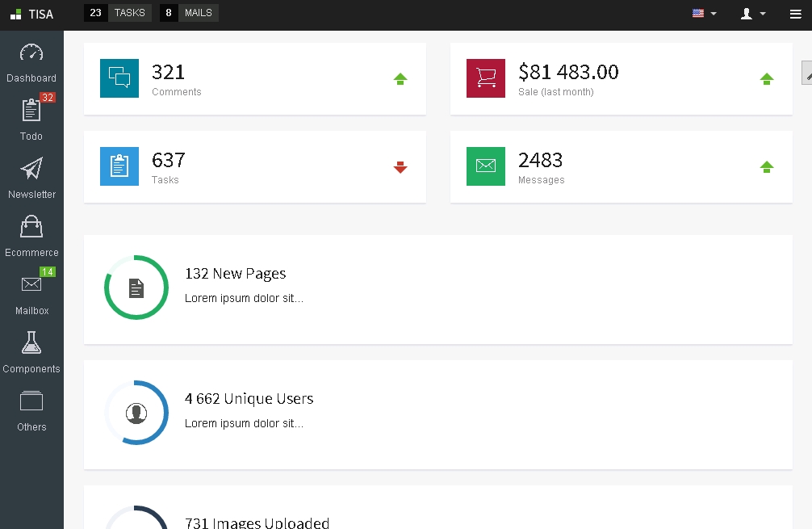Screen dimensions: 812x529
Task: Open the Others folder icon
Action: (31, 401)
